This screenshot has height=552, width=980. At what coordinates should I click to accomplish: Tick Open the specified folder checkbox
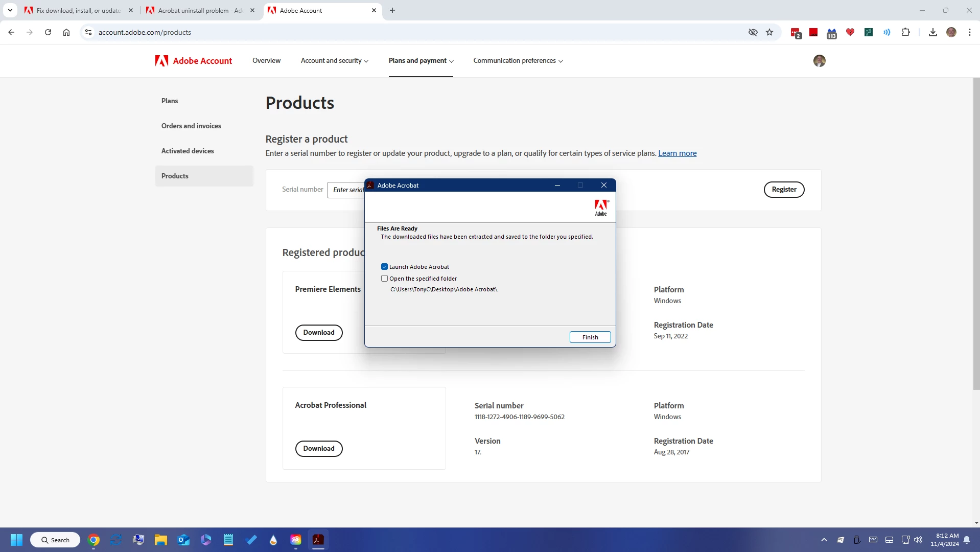click(384, 279)
